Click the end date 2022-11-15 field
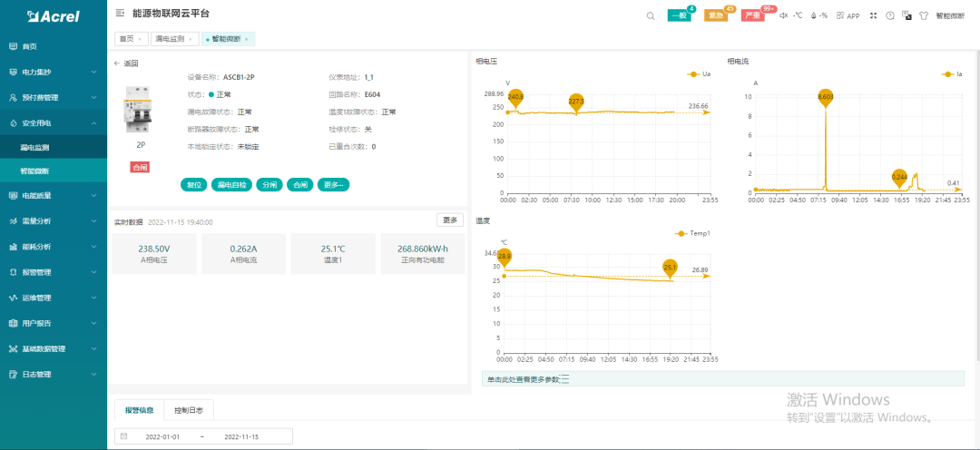 (241, 436)
